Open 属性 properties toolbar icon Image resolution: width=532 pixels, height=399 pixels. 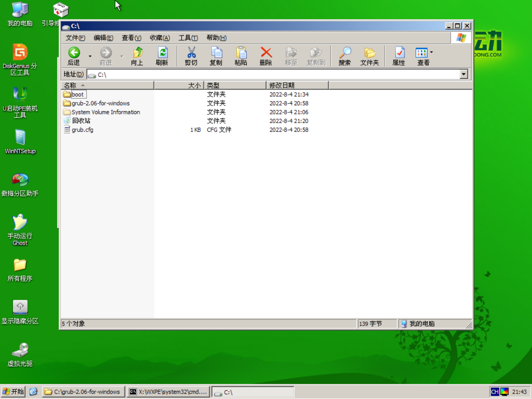pyautogui.click(x=399, y=52)
